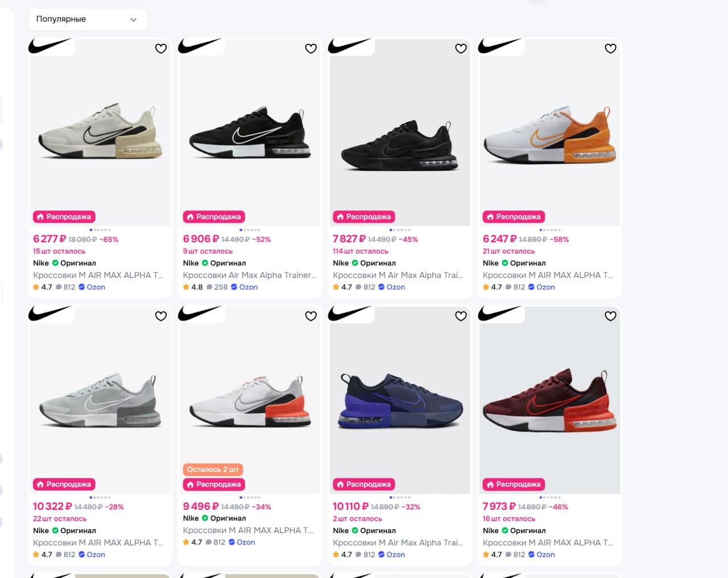728x578 pixels.
Task: Click the Распродажа badge on the 6 277 ₽ card
Action: [64, 217]
